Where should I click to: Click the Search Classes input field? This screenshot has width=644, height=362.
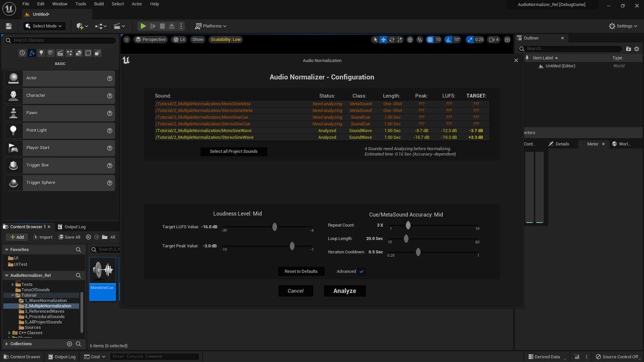(59, 40)
